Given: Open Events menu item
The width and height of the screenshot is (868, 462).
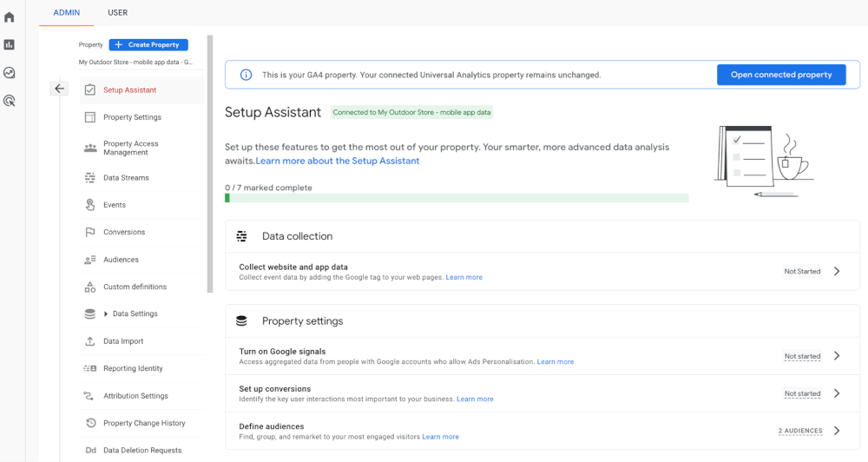Looking at the screenshot, I should point(141,205).
